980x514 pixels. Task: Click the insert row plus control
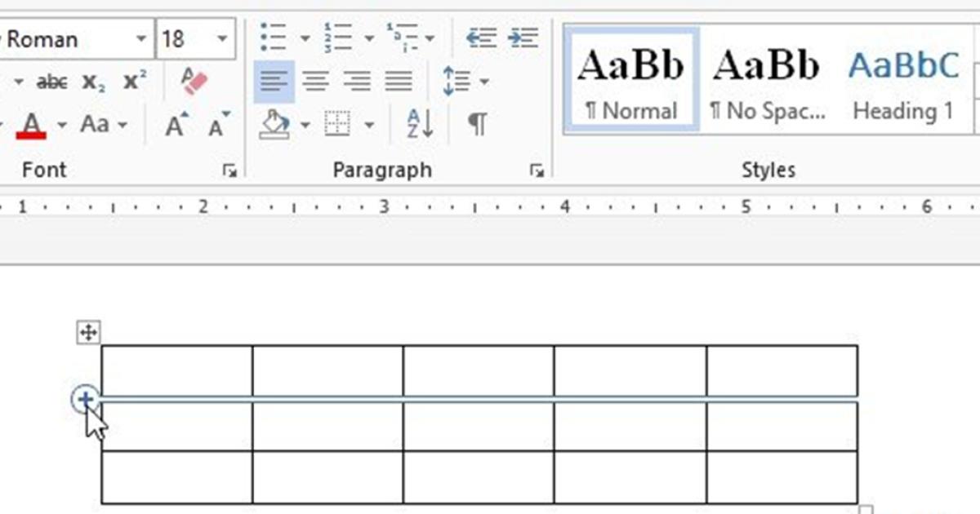[85, 400]
